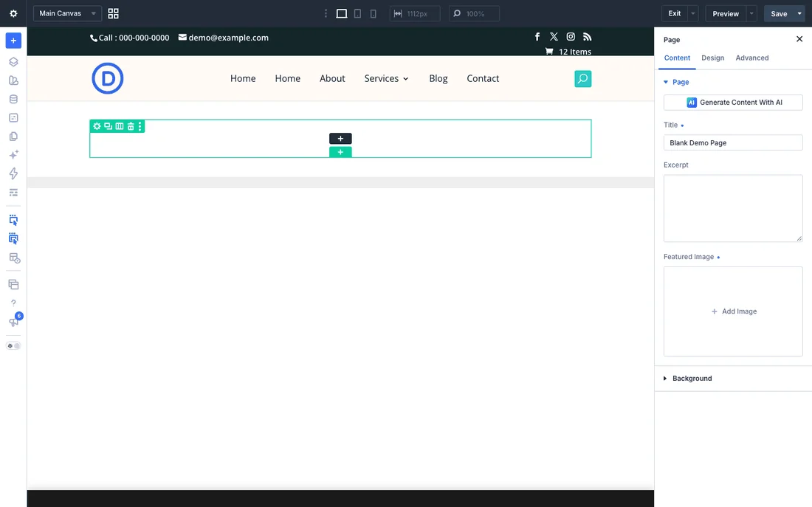
Task: Click the Contact menu item
Action: coord(483,78)
